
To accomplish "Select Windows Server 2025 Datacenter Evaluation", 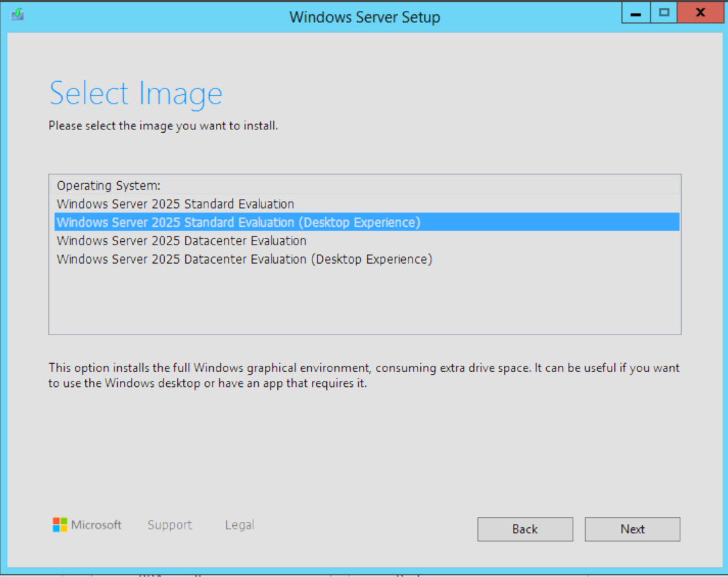I will tap(181, 240).
